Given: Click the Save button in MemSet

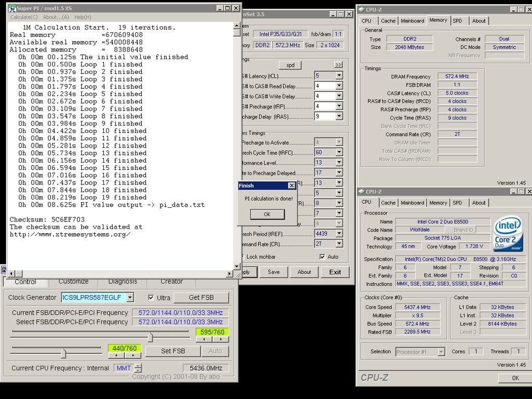Looking at the screenshot, I should point(273,272).
